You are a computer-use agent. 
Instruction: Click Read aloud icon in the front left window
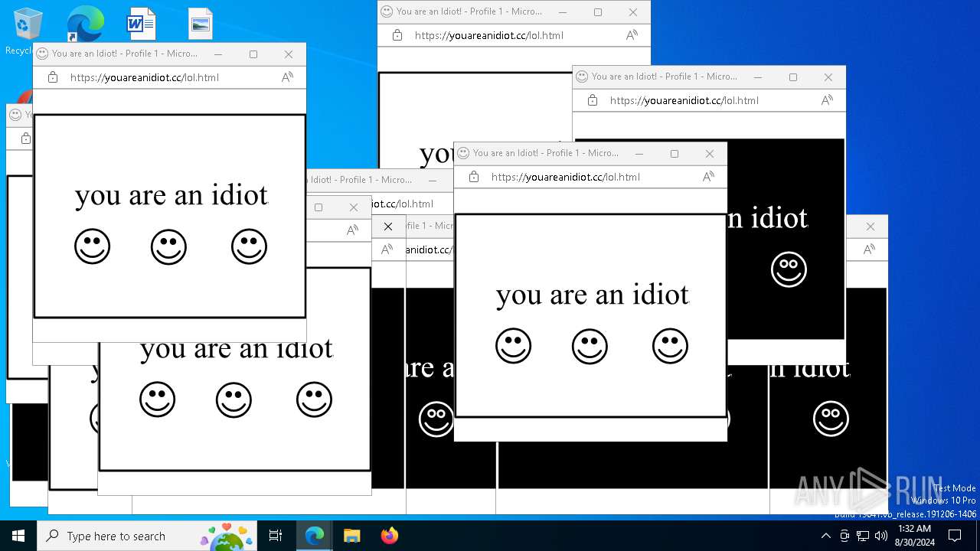click(287, 77)
